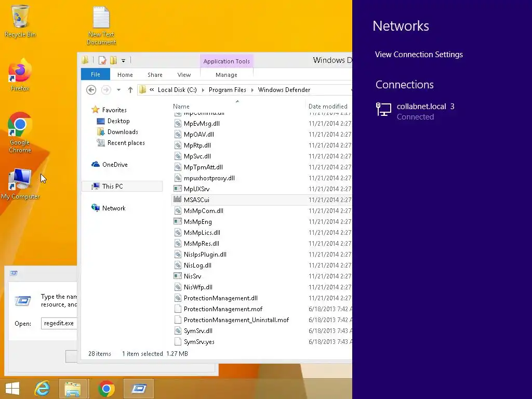Select This PC in the navigation pane
The width and height of the screenshot is (532, 399).
(x=122, y=187)
